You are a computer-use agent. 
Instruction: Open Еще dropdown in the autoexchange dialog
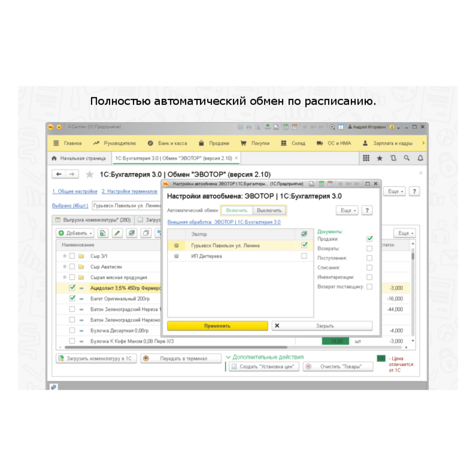[347, 211]
